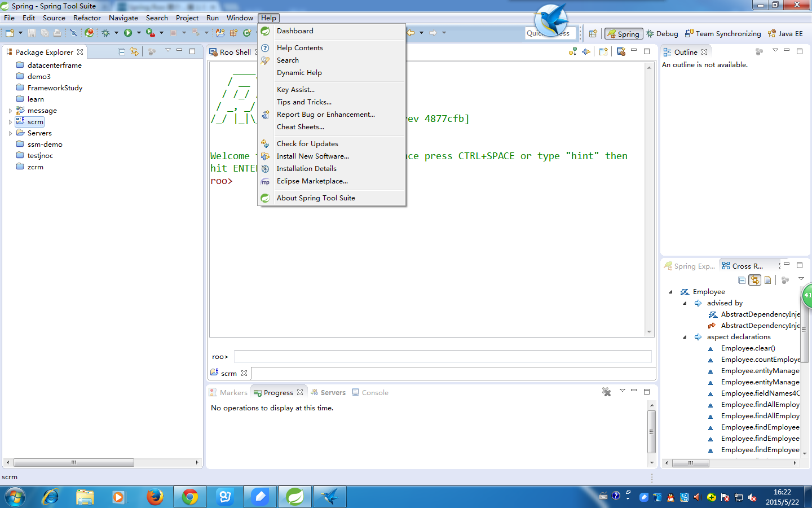812x508 pixels.
Task: Collapse All in Cross References view
Action: [x=742, y=280]
